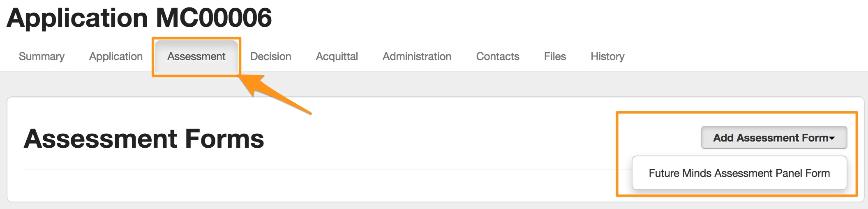Switch to the Application tab
The image size is (868, 209).
(116, 56)
